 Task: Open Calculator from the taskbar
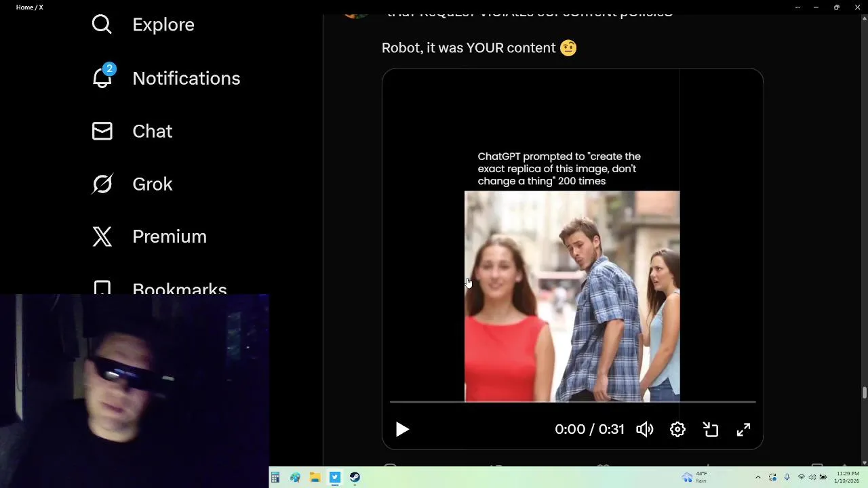tap(275, 478)
